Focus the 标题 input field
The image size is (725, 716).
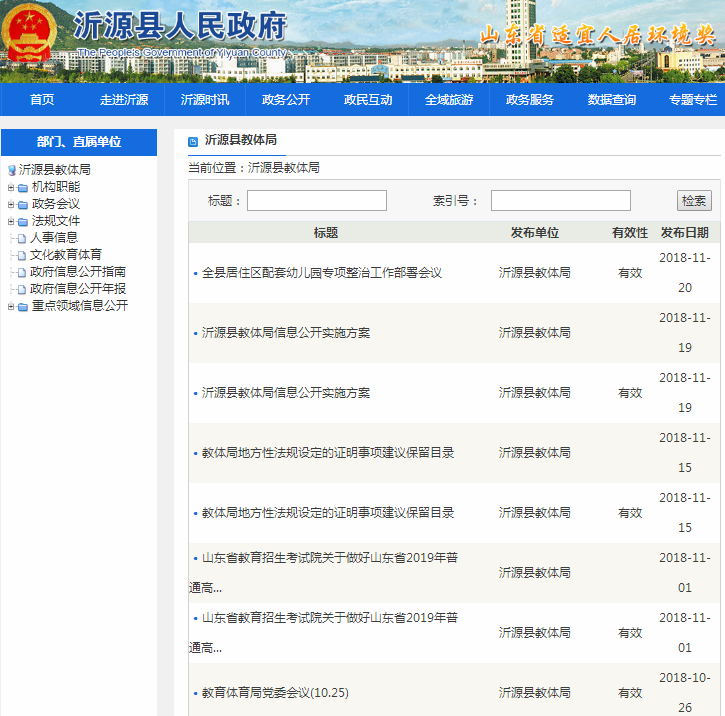point(317,201)
